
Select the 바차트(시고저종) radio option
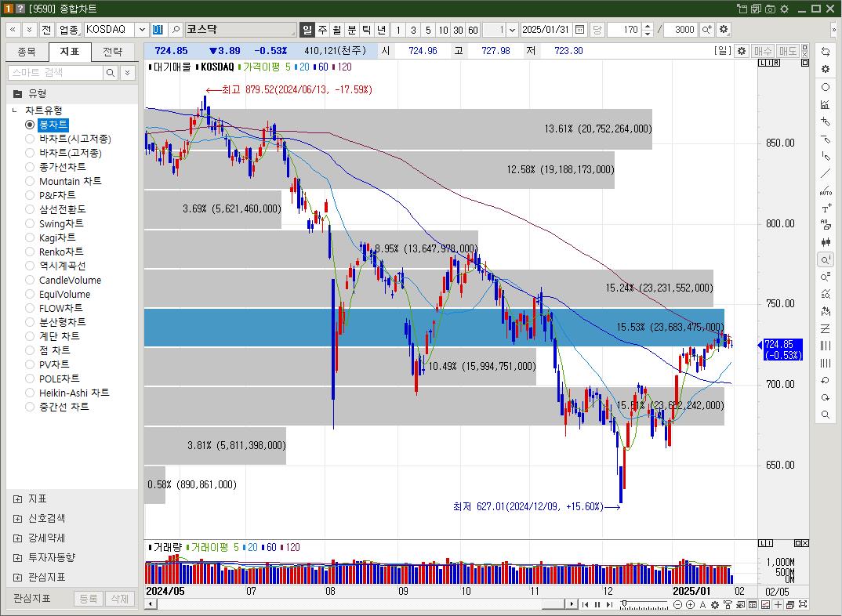30,139
